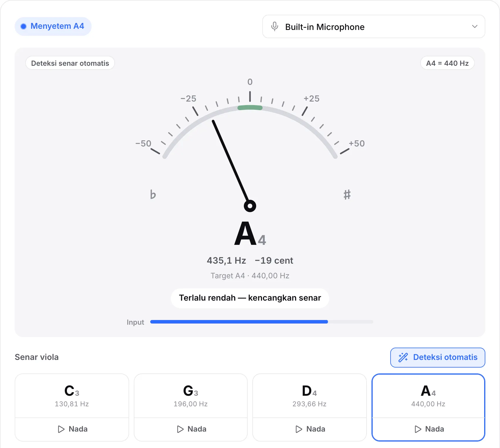The image size is (500, 448).
Task: Click the microphone icon in device selector
Action: point(275,26)
